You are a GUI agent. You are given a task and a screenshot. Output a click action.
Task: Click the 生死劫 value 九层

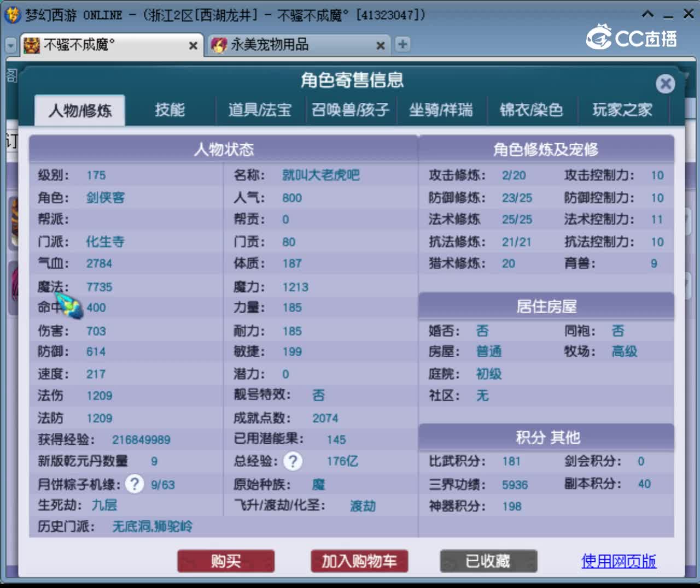pos(104,505)
